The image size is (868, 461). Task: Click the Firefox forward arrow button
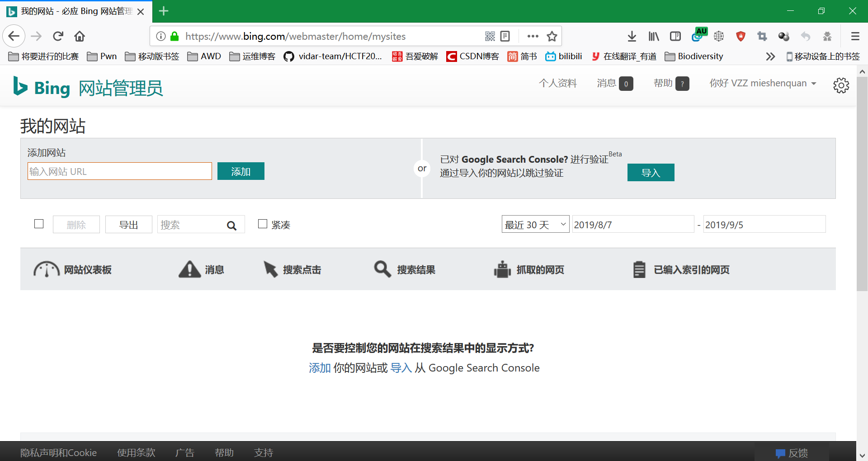pyautogui.click(x=36, y=36)
